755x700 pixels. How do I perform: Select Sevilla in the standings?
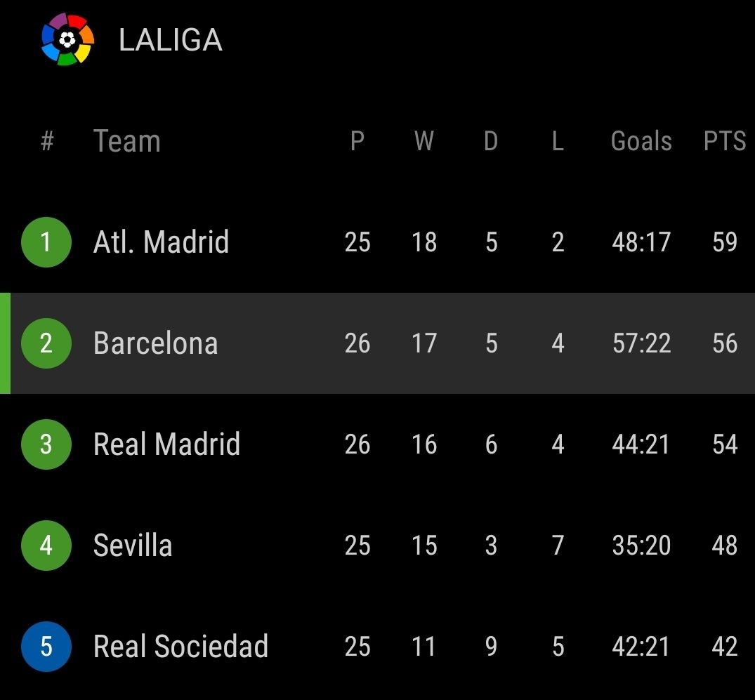click(133, 546)
